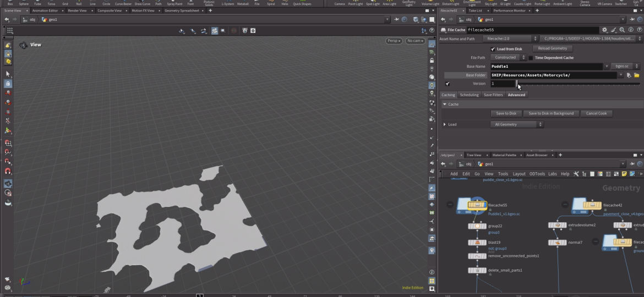The image size is (644, 297).
Task: Click the filecache55 node icon
Action: 477,205
